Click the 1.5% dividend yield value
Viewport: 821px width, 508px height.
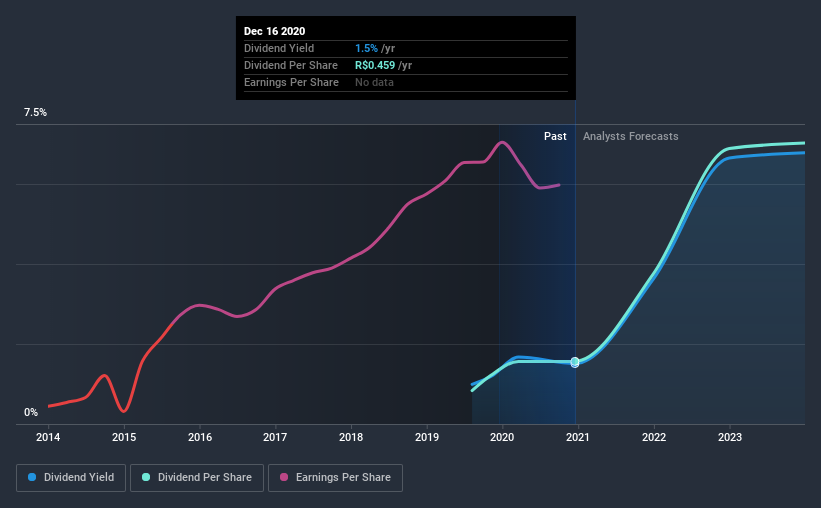[x=367, y=49]
